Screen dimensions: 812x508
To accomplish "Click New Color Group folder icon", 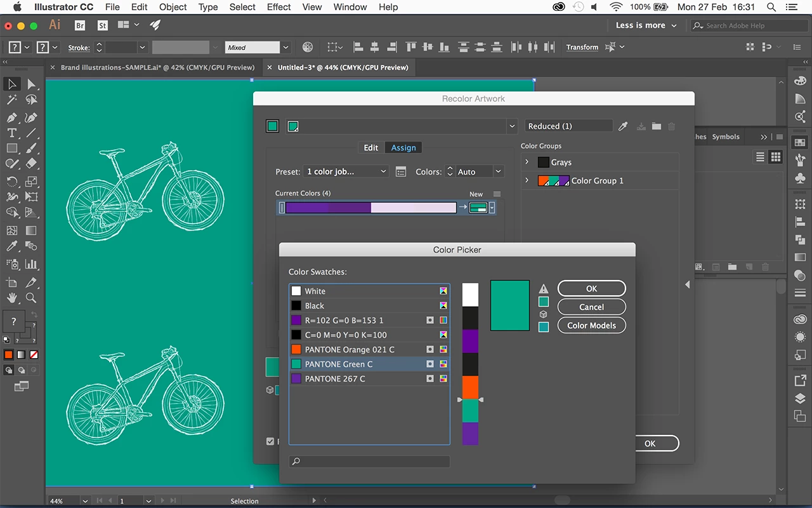I will [657, 126].
